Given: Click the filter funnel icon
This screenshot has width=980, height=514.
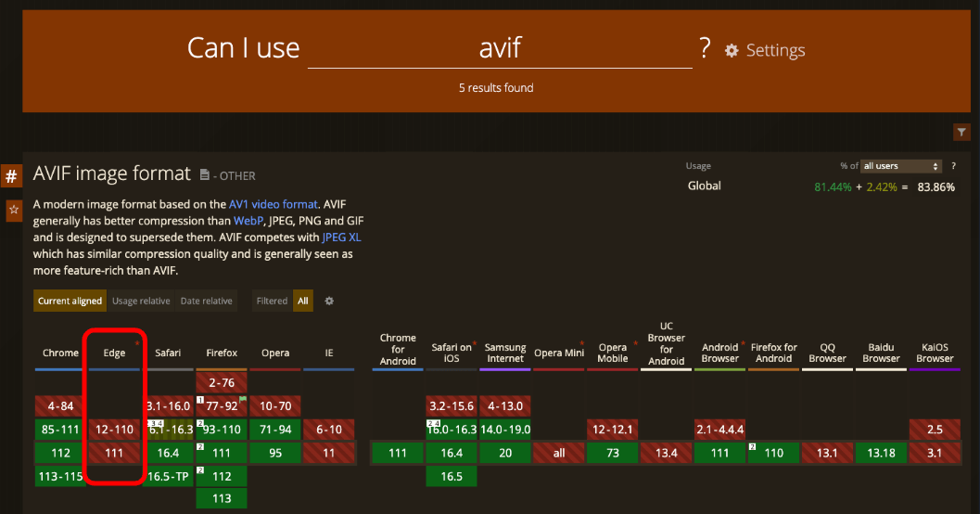Looking at the screenshot, I should click(961, 132).
